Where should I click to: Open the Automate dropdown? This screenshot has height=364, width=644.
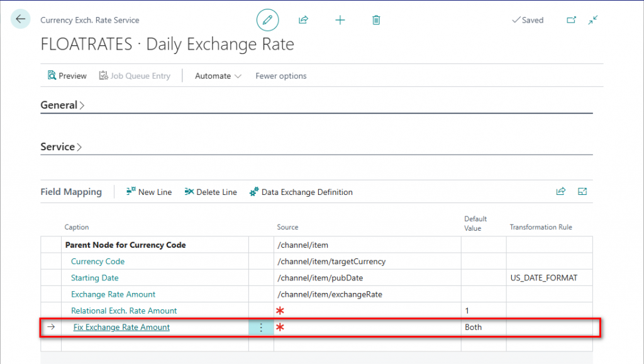click(218, 76)
